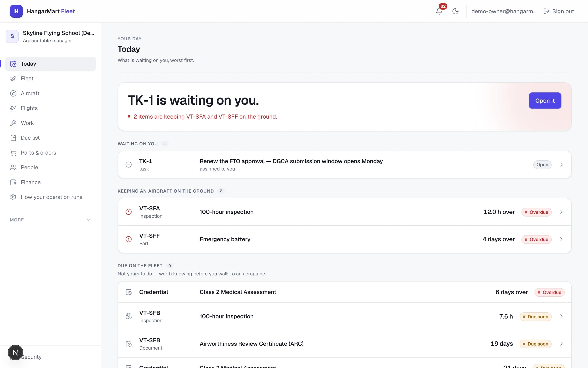Viewport: 588px width, 368px height.
Task: Open the Security link in the sidebar
Action: (31, 357)
